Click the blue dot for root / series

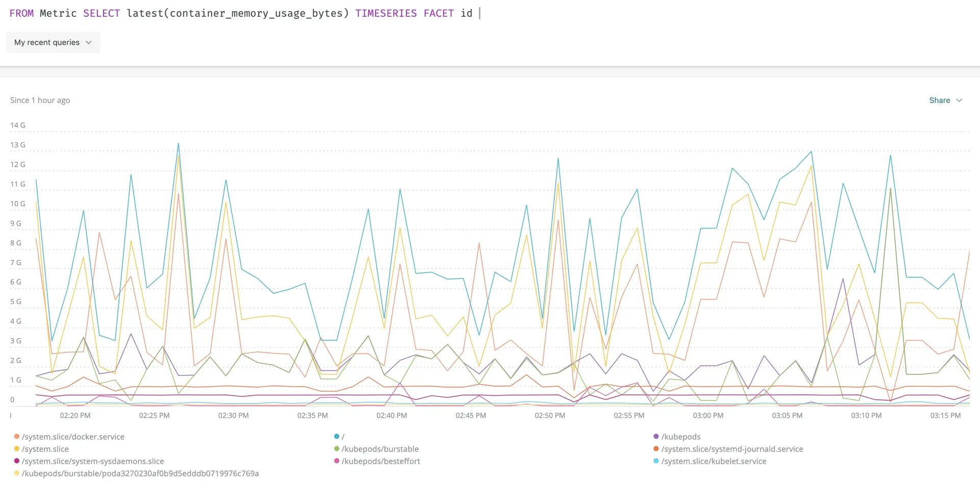[x=336, y=437]
